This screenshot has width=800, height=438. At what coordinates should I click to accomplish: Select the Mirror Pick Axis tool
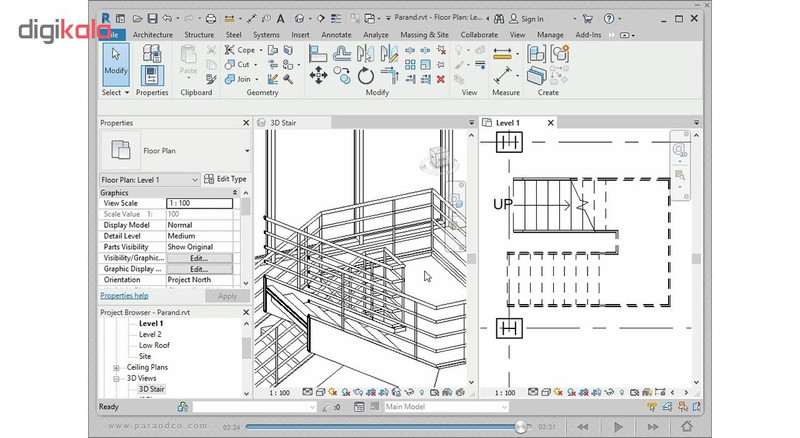[x=365, y=53]
